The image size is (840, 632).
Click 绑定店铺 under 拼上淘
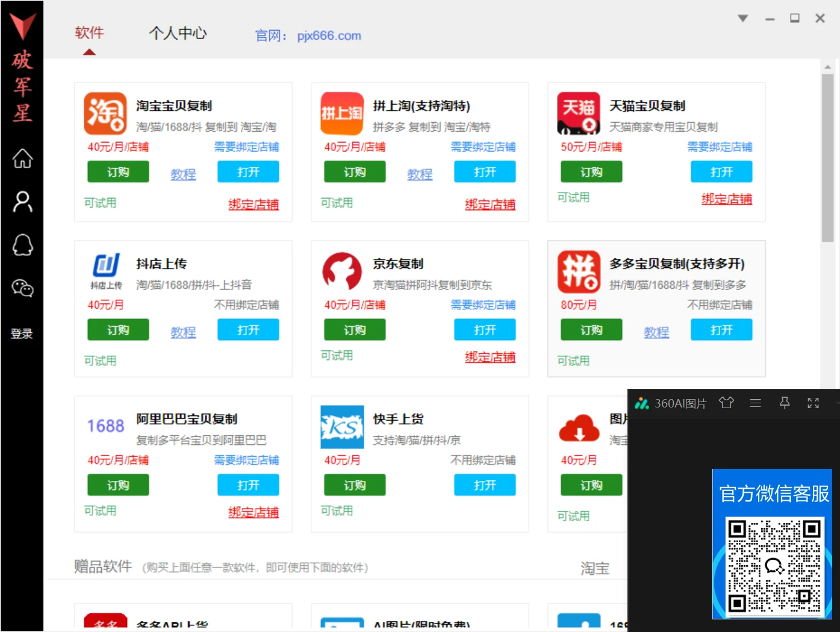(x=490, y=205)
